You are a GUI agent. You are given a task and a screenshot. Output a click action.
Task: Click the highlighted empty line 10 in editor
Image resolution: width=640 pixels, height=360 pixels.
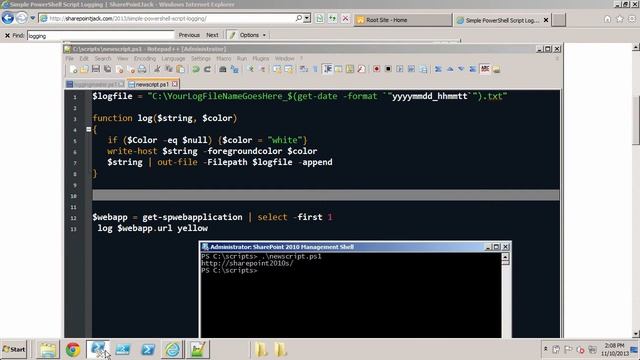[326, 195]
